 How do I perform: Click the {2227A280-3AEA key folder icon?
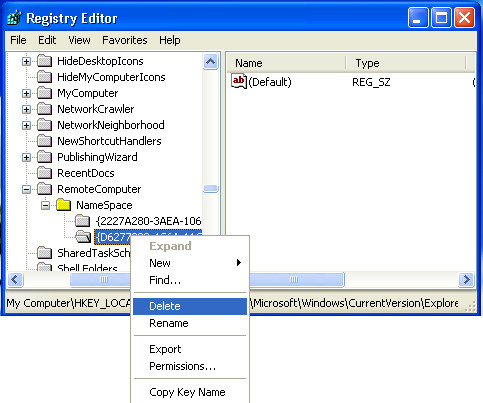click(x=82, y=221)
